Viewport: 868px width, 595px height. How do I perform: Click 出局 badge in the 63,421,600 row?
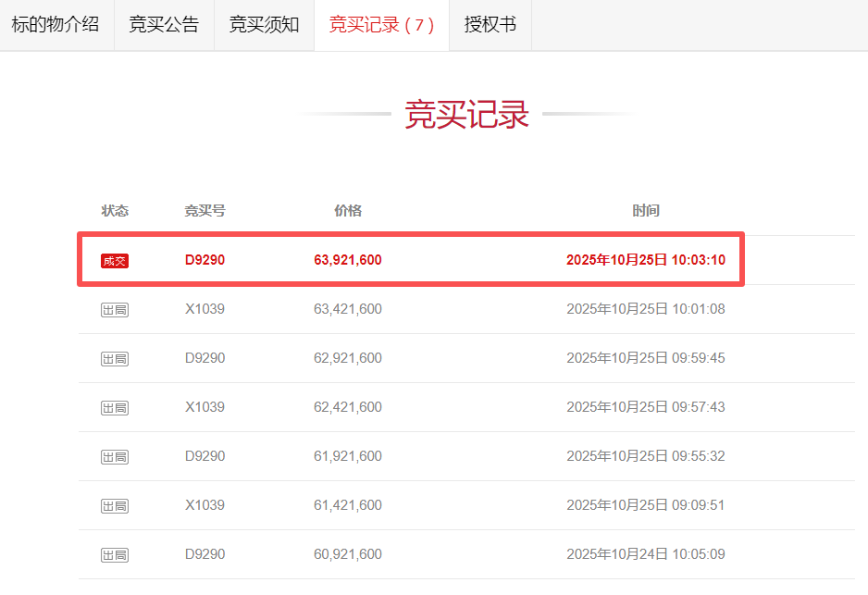coord(115,310)
